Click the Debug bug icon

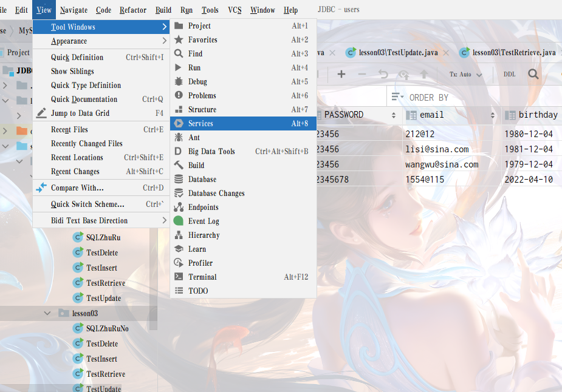coord(179,81)
